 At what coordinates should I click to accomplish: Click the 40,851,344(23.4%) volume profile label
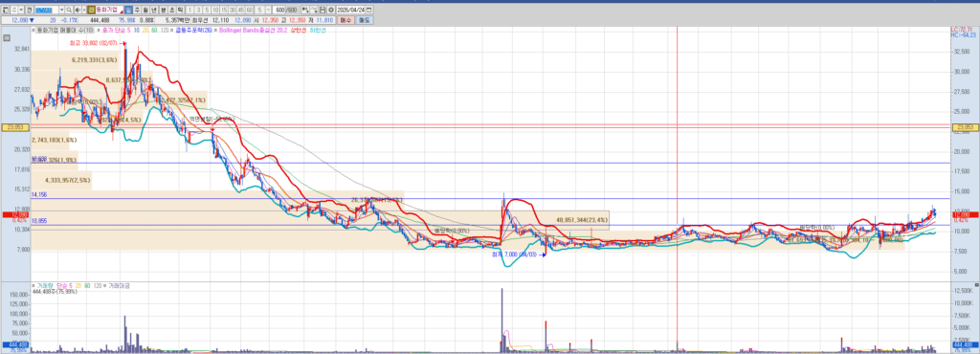coord(581,220)
